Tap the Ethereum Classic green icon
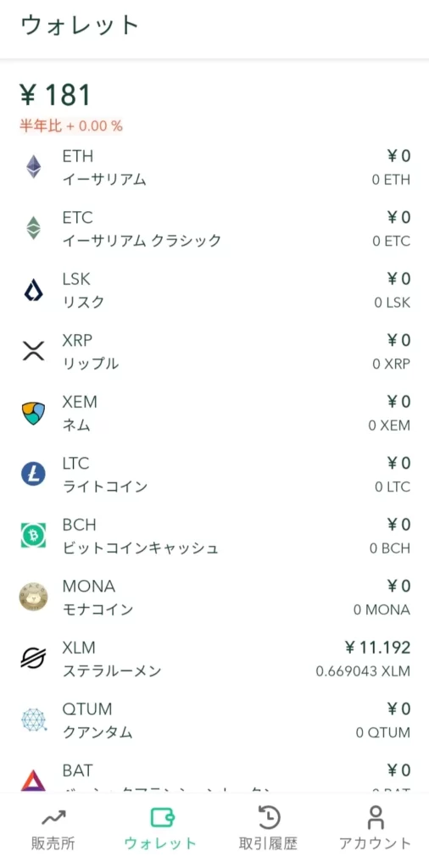The height and width of the screenshot is (868, 429). tap(34, 227)
